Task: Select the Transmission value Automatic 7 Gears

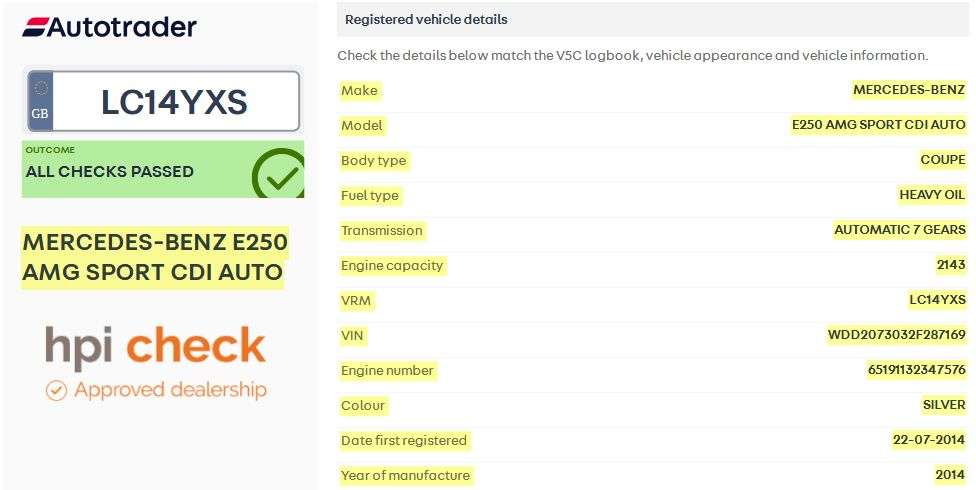Action: (899, 230)
